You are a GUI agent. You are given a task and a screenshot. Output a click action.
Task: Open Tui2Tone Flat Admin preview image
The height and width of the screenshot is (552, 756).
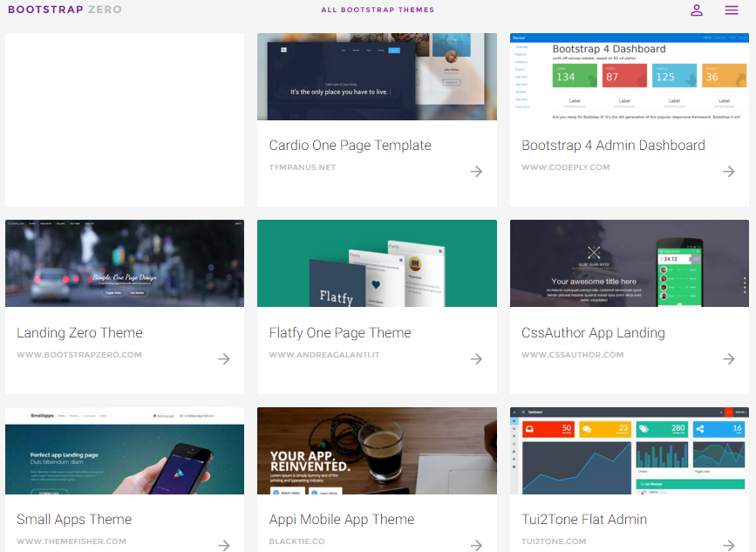tap(630, 451)
